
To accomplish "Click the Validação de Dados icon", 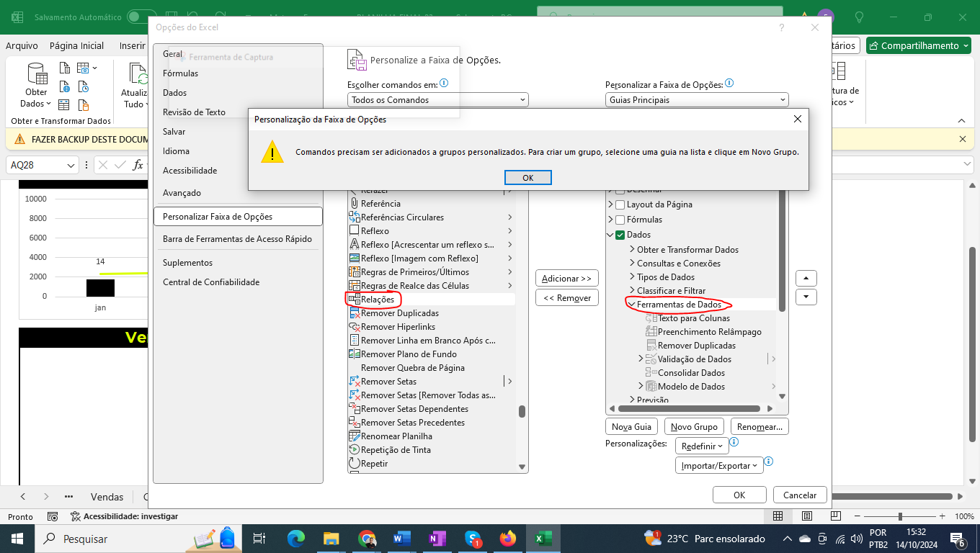I will pos(651,359).
